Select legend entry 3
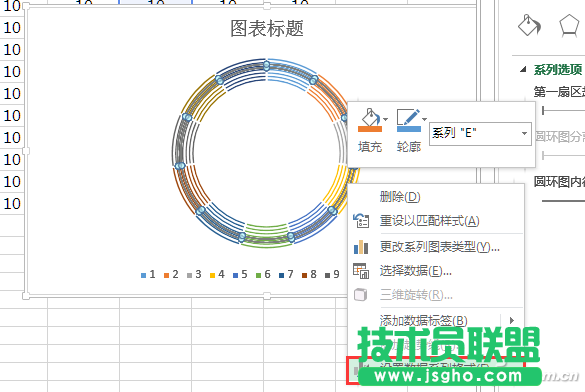This screenshot has height=392, width=585. click(194, 275)
